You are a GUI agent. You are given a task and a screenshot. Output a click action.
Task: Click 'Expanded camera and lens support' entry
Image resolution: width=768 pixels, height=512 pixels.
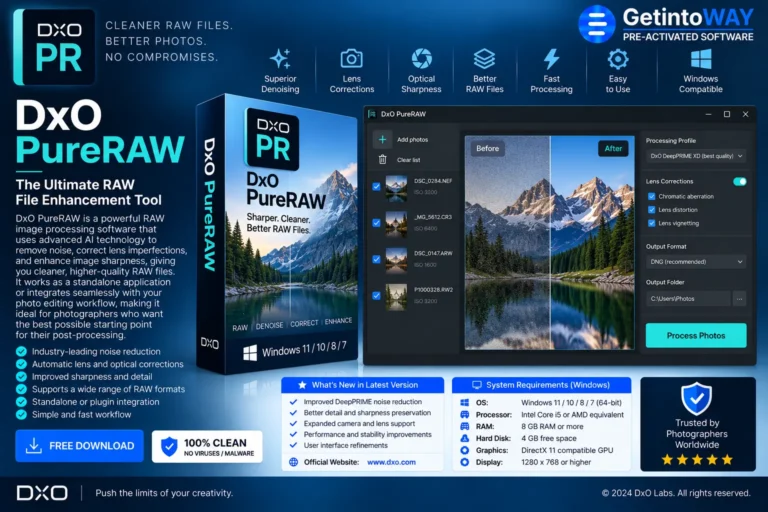pyautogui.click(x=359, y=423)
